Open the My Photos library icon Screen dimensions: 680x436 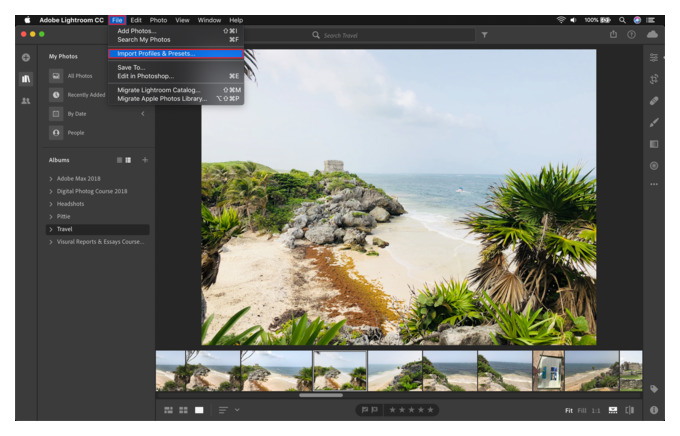26,79
